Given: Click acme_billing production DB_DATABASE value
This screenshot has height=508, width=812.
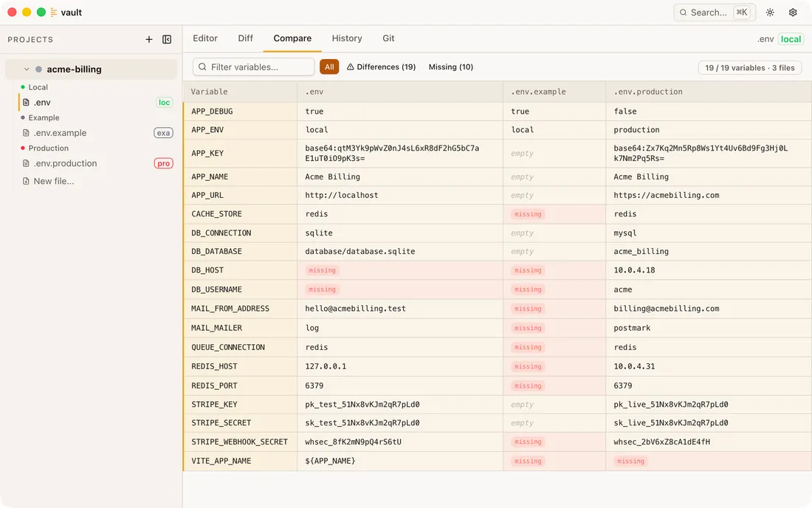Looking at the screenshot, I should click(641, 252).
